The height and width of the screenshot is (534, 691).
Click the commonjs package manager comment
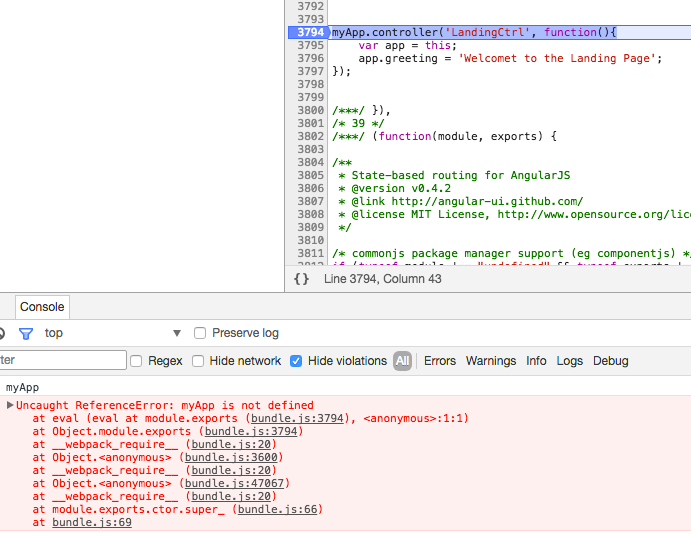point(511,253)
